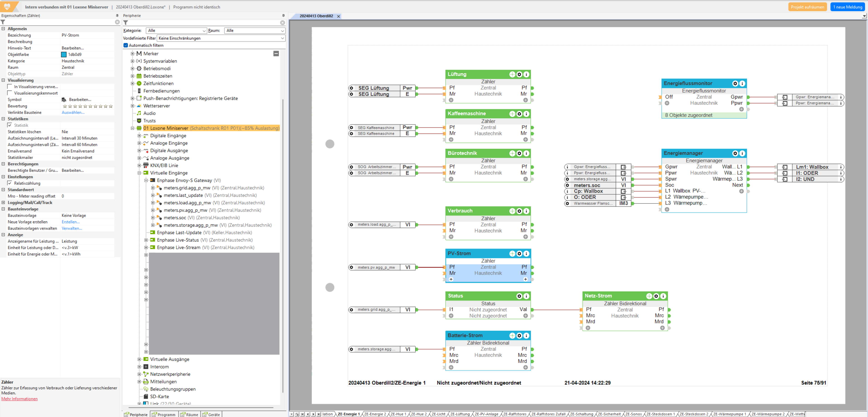Open 1 neue Meldung notification
Image resolution: width=868 pixels, height=417 pixels.
click(x=847, y=7)
